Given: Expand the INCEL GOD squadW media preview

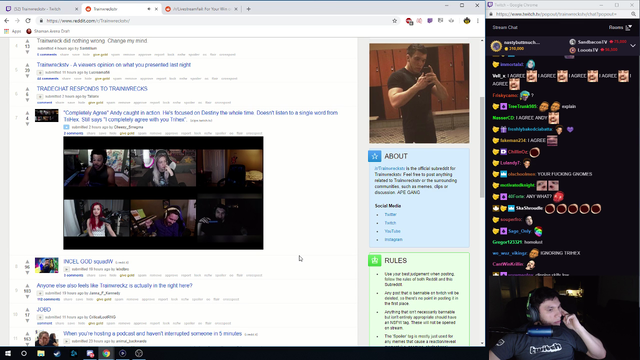Looking at the screenshot, I should tap(66, 269).
